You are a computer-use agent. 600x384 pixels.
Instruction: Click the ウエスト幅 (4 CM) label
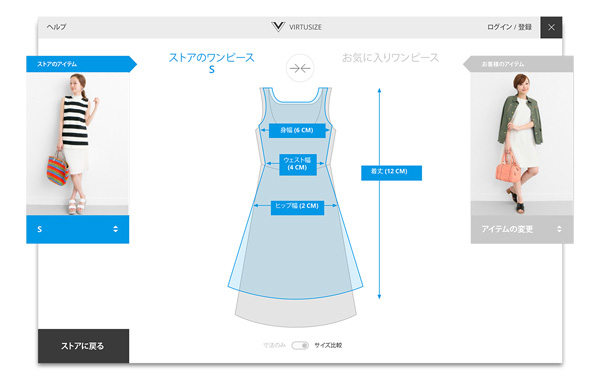[298, 164]
